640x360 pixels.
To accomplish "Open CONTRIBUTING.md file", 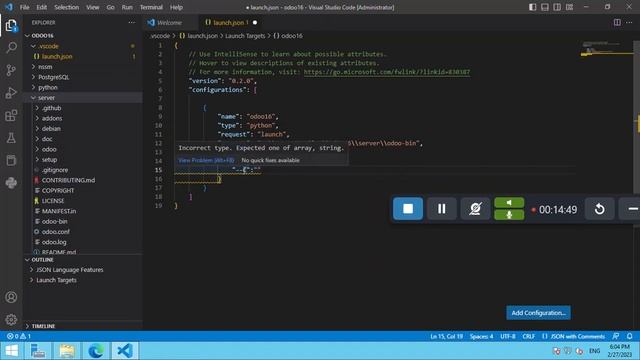I will coord(68,180).
